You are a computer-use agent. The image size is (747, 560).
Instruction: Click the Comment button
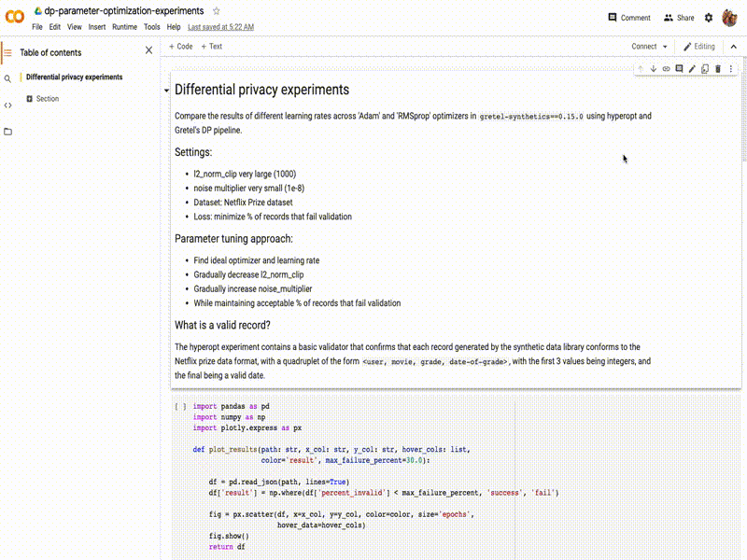[628, 18]
